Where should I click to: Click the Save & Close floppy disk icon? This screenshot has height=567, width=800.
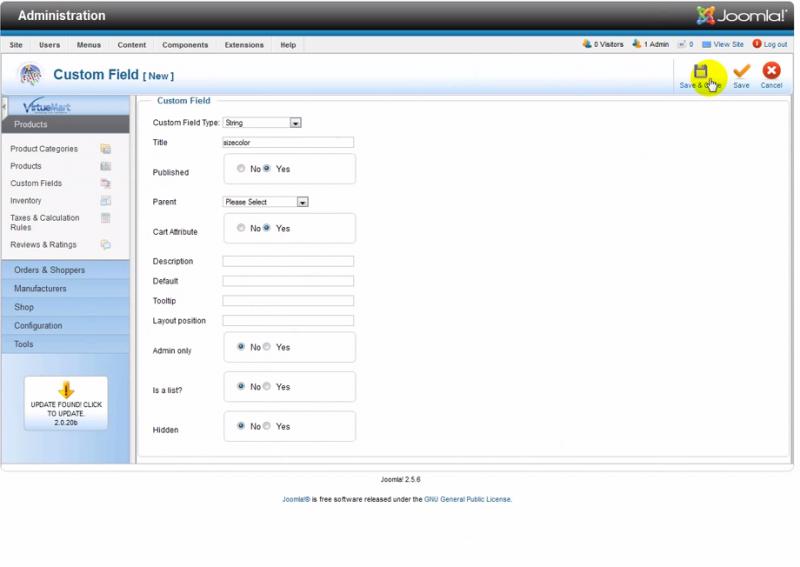coord(701,72)
